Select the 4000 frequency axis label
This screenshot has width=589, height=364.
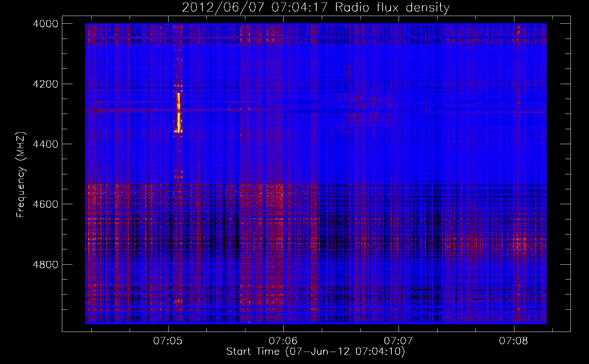[x=46, y=24]
